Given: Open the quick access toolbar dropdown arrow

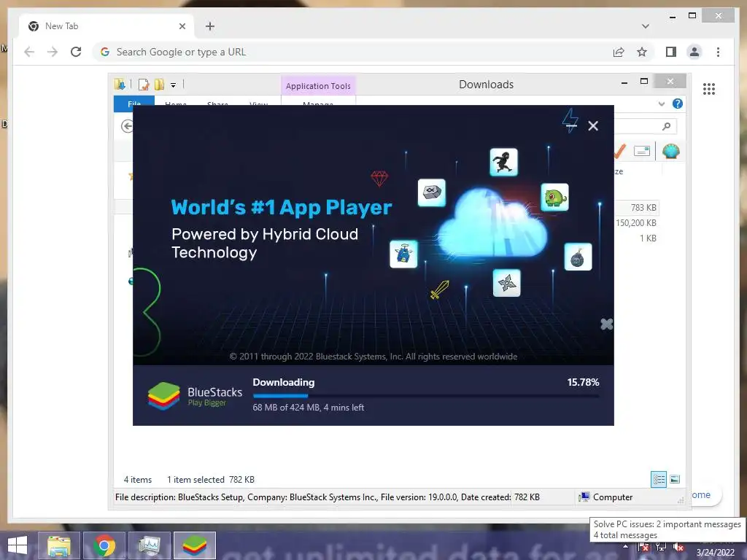Looking at the screenshot, I should 174,85.
